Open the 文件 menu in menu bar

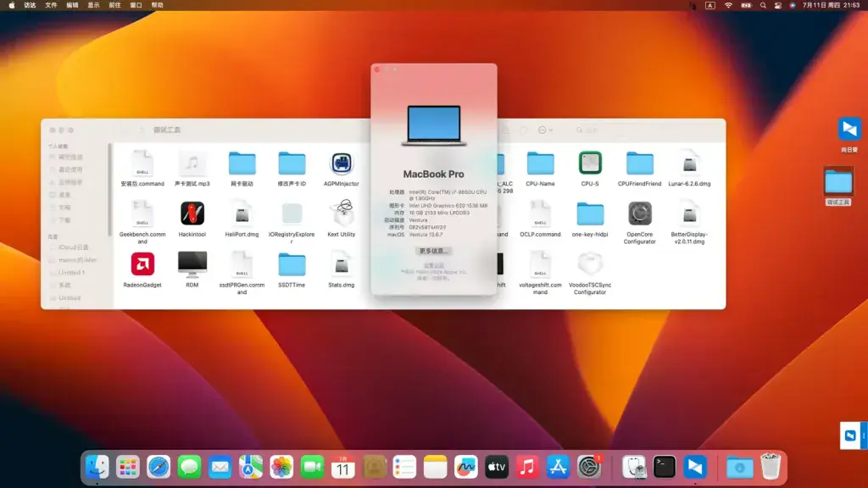click(x=51, y=5)
